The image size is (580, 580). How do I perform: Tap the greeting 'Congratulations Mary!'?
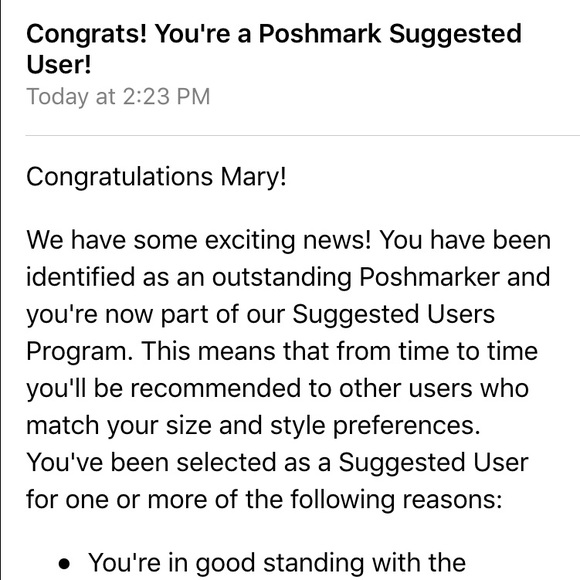[156, 177]
